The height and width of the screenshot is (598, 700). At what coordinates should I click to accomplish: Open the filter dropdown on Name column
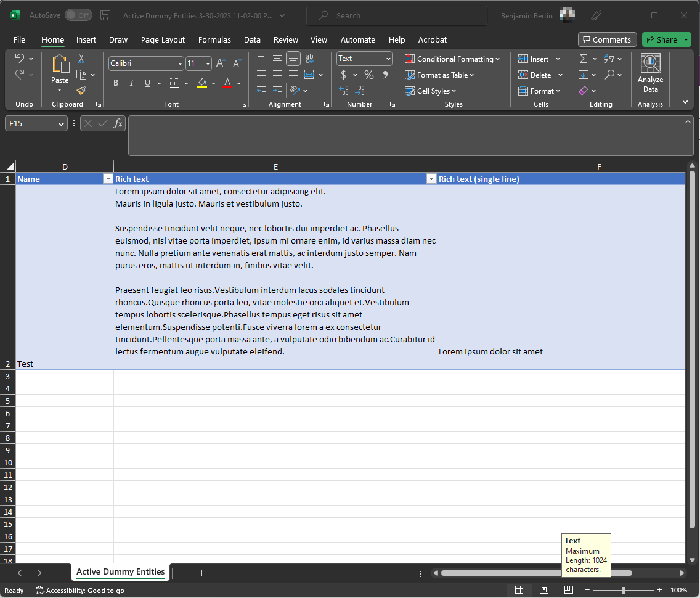click(x=108, y=178)
